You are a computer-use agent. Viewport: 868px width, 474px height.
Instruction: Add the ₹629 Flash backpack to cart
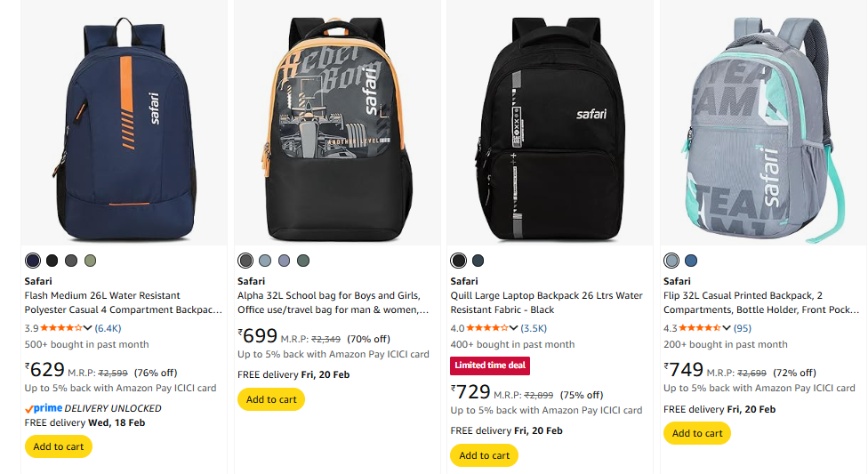click(x=58, y=446)
